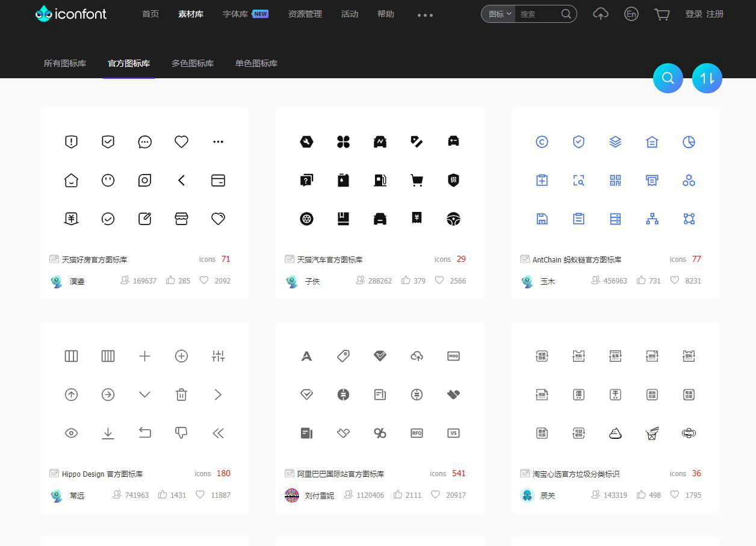Like the AntChain library with 731 thumbs-up
The width and height of the screenshot is (756, 546).
pos(641,280)
